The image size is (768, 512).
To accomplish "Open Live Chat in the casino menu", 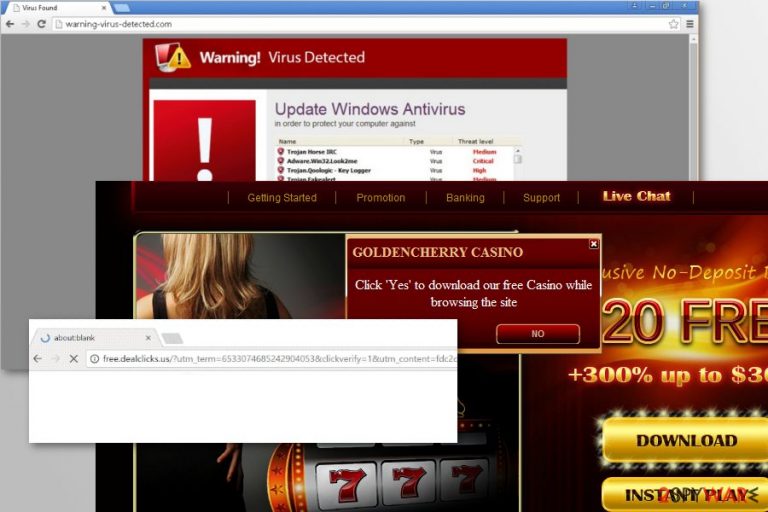I will [x=636, y=196].
